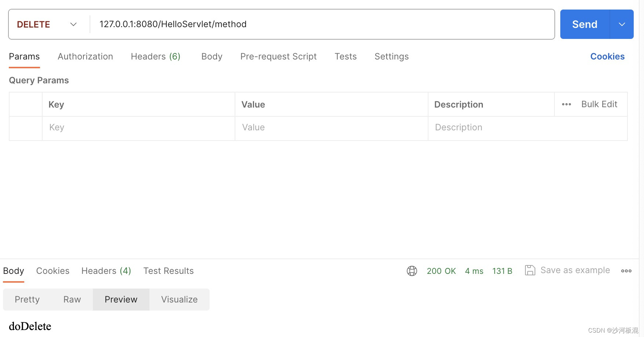Image resolution: width=644 pixels, height=337 pixels.
Task: Click the globe network icon in response bar
Action: point(412,271)
